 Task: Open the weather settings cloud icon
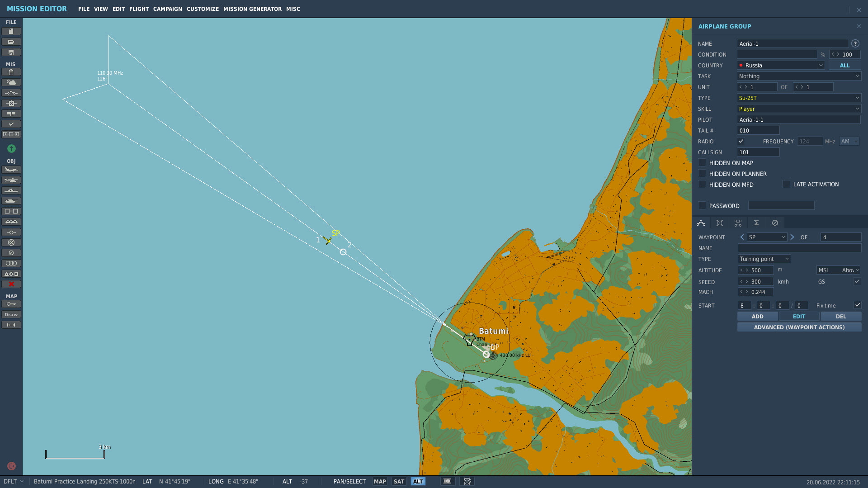coord(11,82)
